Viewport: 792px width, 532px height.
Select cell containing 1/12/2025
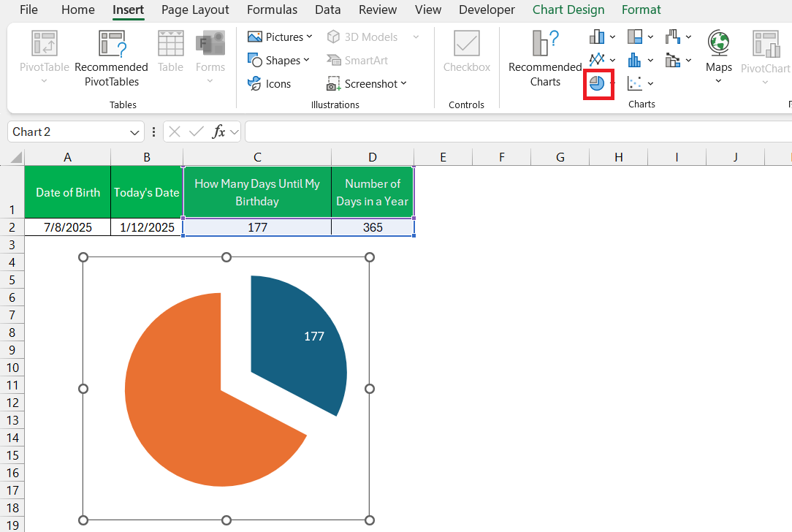click(x=146, y=227)
